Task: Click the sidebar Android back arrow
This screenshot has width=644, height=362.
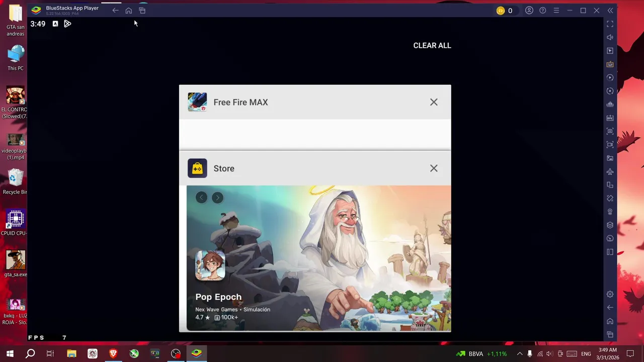Action: 610,308
